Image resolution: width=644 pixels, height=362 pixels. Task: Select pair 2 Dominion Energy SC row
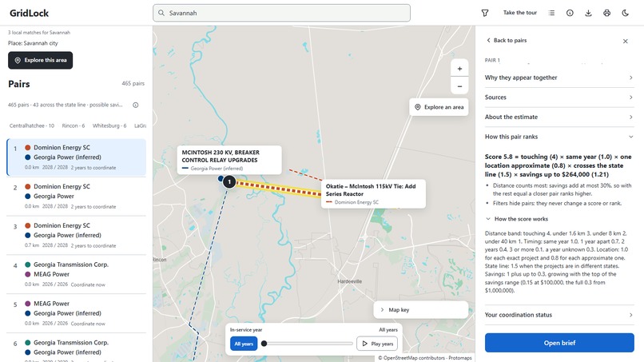(77, 197)
